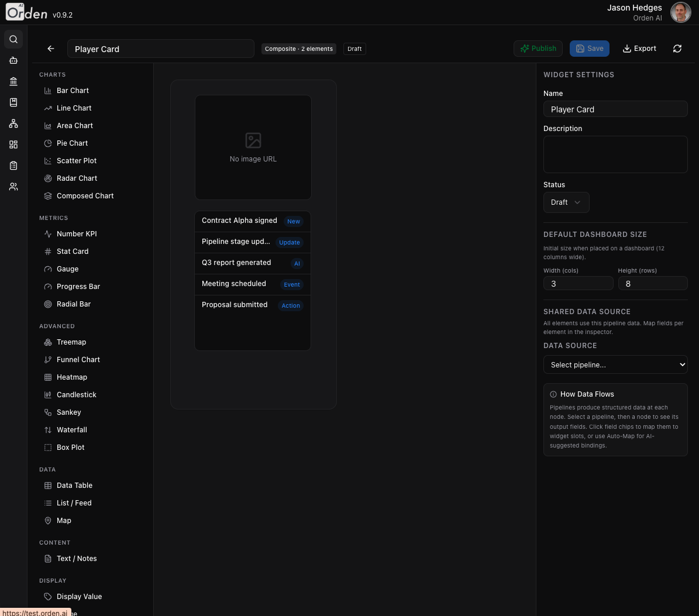The height and width of the screenshot is (616, 699).
Task: Select the Search icon in the sidebar
Action: point(13,39)
